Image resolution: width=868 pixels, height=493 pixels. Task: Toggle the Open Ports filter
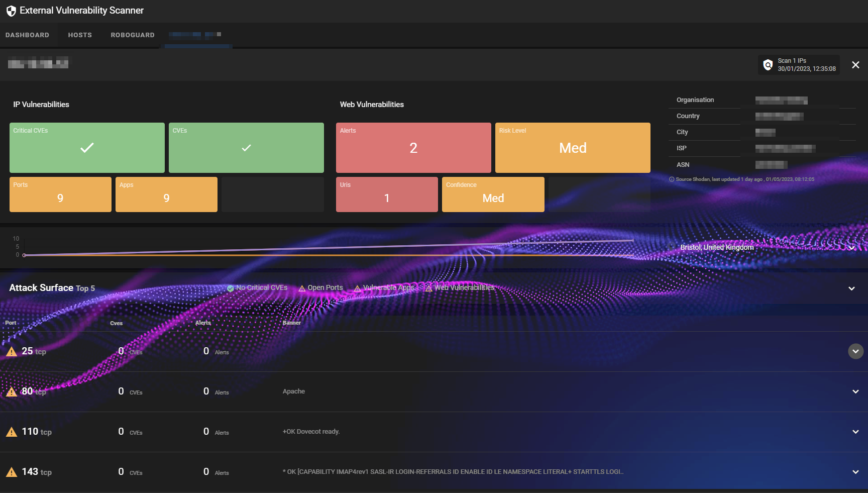pyautogui.click(x=320, y=288)
